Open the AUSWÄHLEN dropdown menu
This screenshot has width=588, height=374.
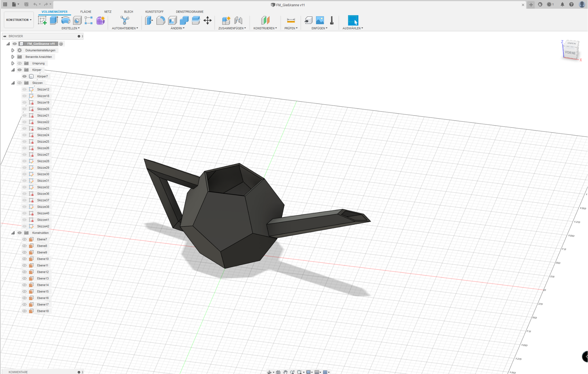[353, 28]
